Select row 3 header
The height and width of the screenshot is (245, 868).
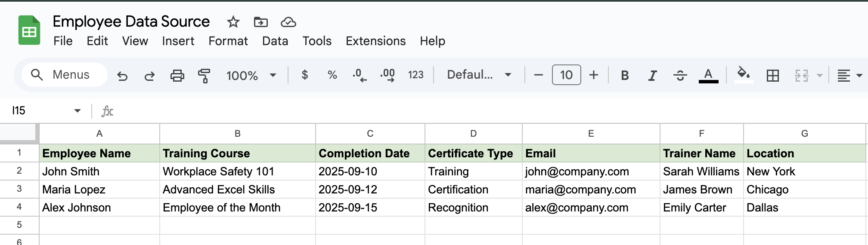(x=19, y=189)
